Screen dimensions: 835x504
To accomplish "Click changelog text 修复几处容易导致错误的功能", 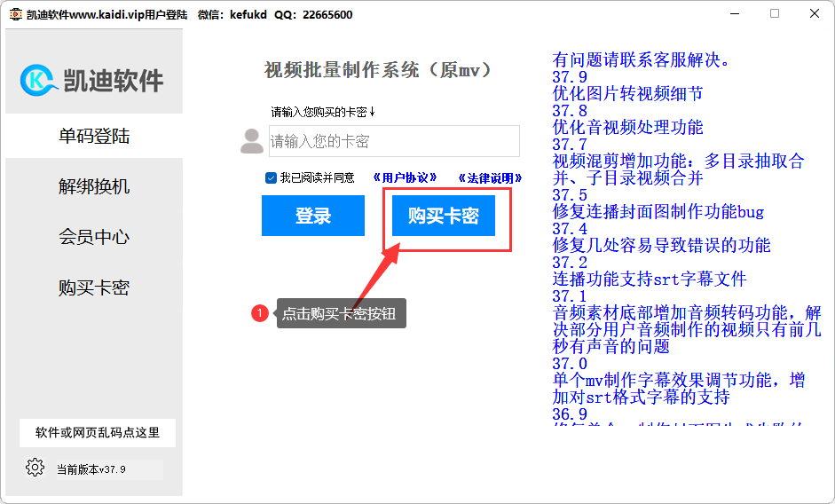I will 661,246.
